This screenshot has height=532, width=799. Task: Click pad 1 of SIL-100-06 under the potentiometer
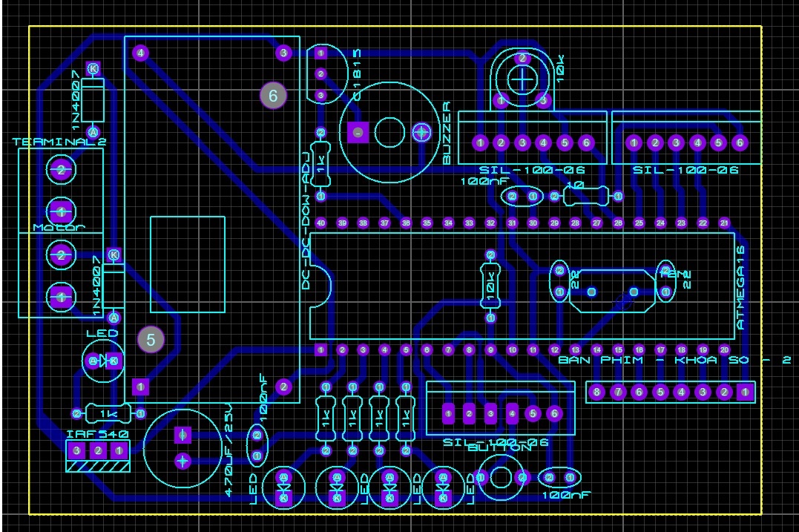pos(480,143)
